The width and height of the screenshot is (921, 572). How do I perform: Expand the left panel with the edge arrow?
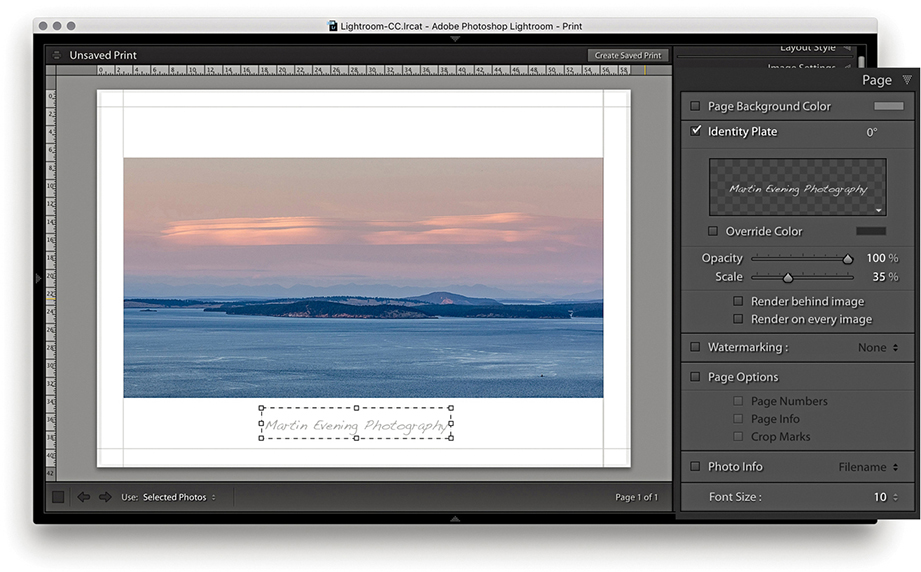point(39,278)
